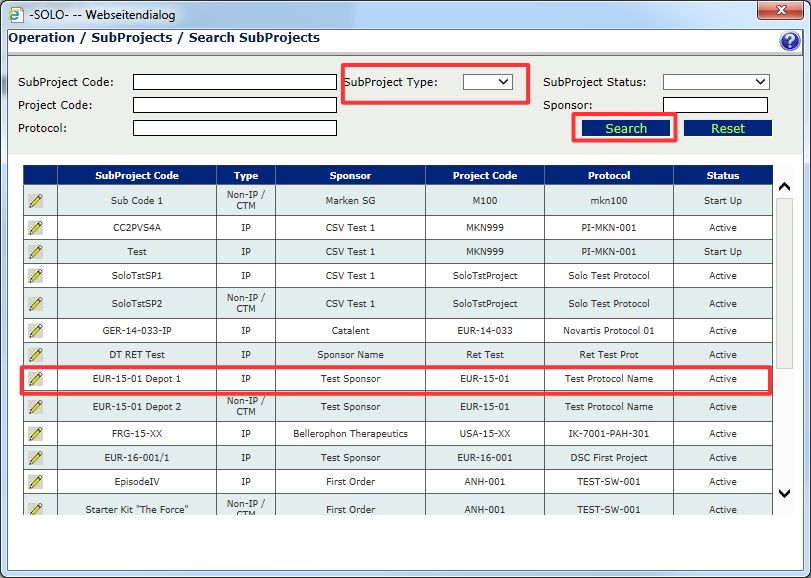The image size is (811, 578).
Task: Click the 'USA-15-XX' project code
Action: click(x=485, y=434)
